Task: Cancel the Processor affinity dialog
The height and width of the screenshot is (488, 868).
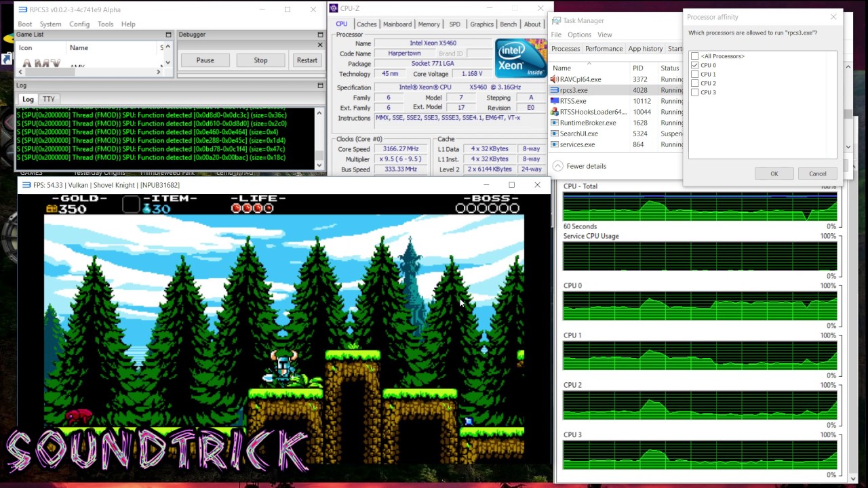Action: click(817, 174)
